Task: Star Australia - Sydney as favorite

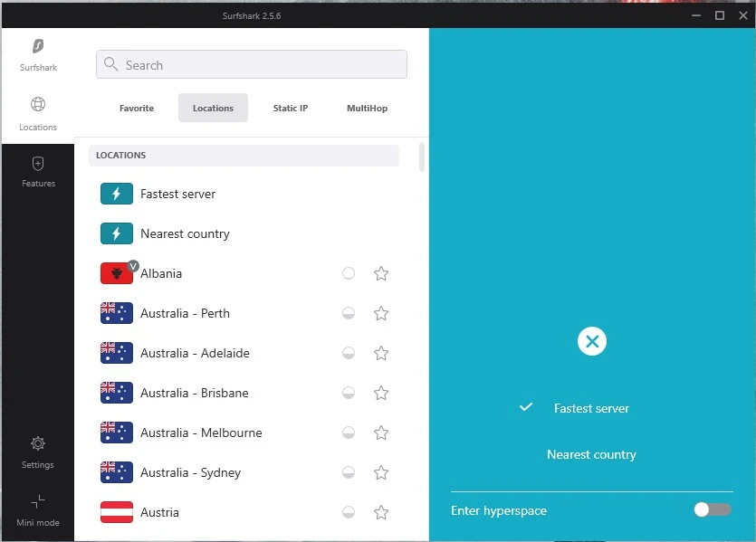Action: click(381, 472)
